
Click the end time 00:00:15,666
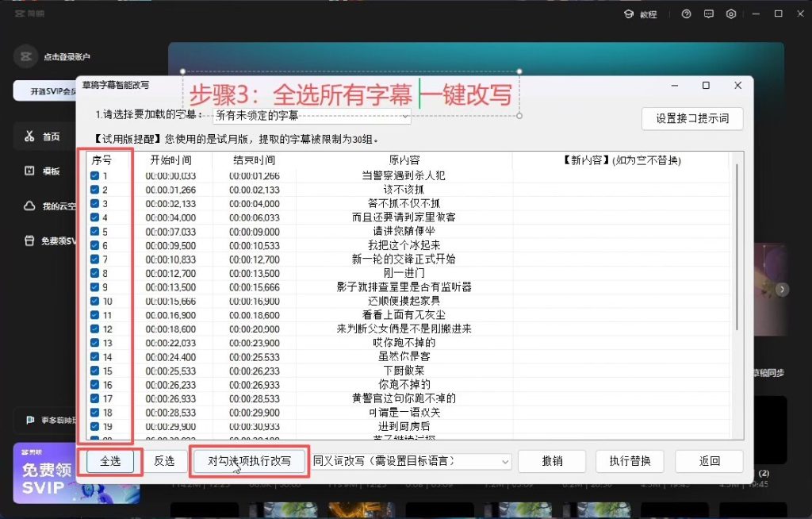pos(255,287)
